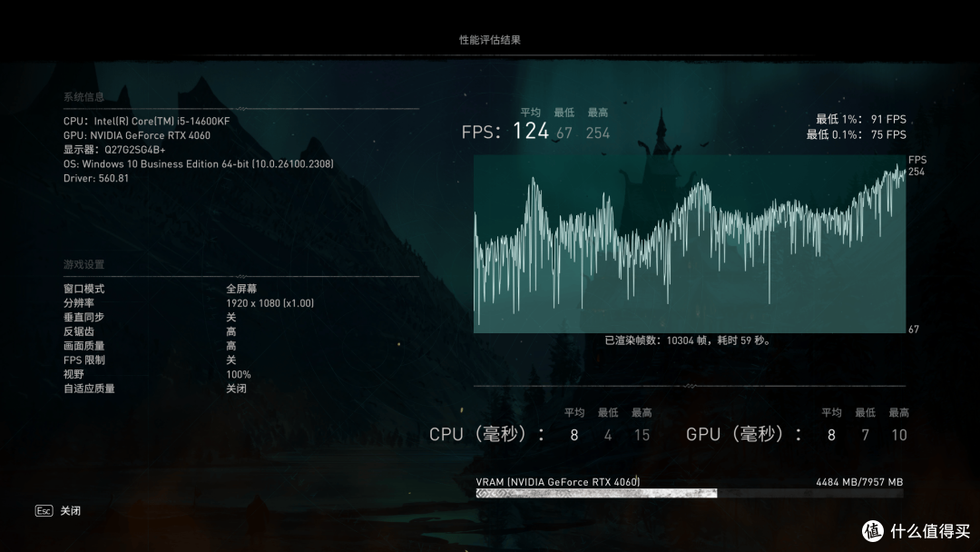Image resolution: width=980 pixels, height=552 pixels.
Task: Click the FPS 限制 setting label
Action: (x=83, y=360)
